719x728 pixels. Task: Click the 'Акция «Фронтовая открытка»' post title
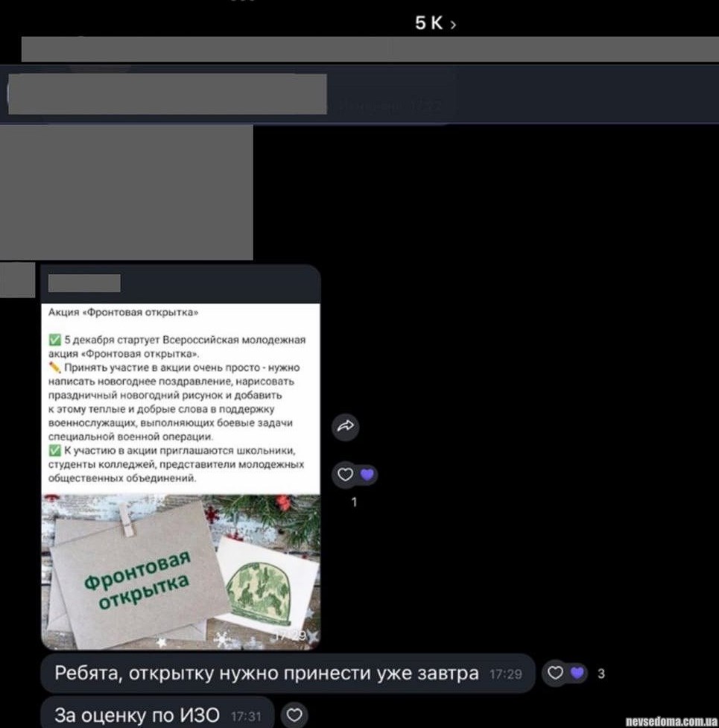[123, 312]
